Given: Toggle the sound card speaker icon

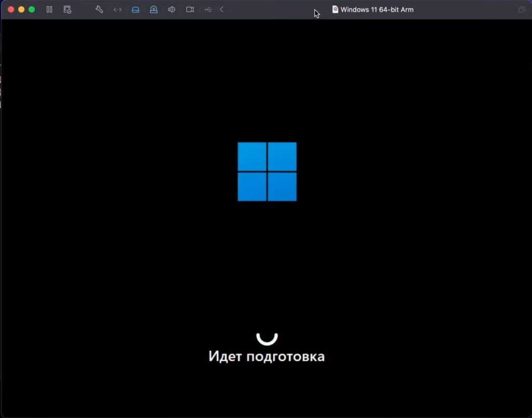Looking at the screenshot, I should pyautogui.click(x=171, y=9).
